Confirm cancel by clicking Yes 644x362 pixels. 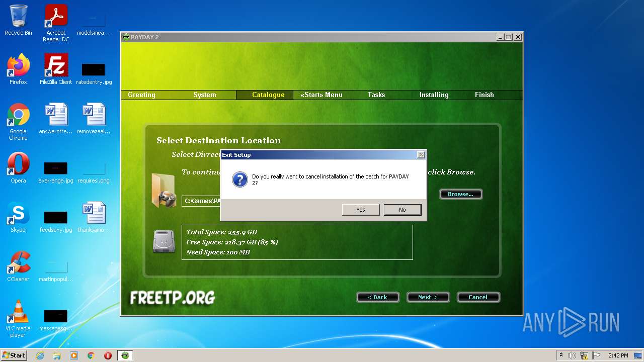(361, 210)
